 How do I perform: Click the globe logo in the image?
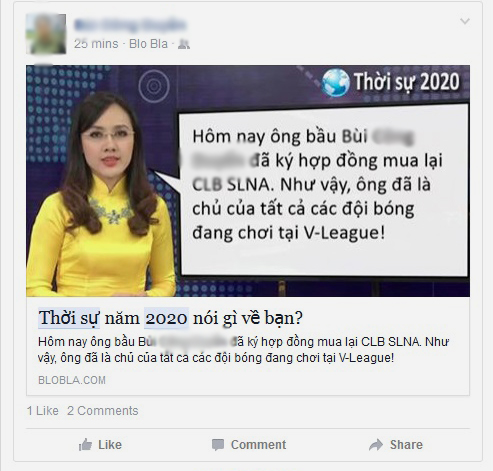click(x=336, y=82)
